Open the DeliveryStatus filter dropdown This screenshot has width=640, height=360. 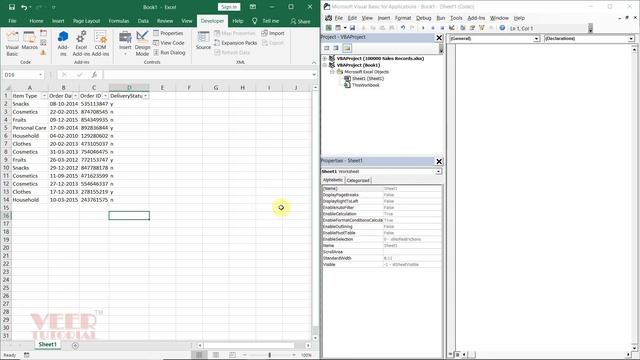pos(146,96)
